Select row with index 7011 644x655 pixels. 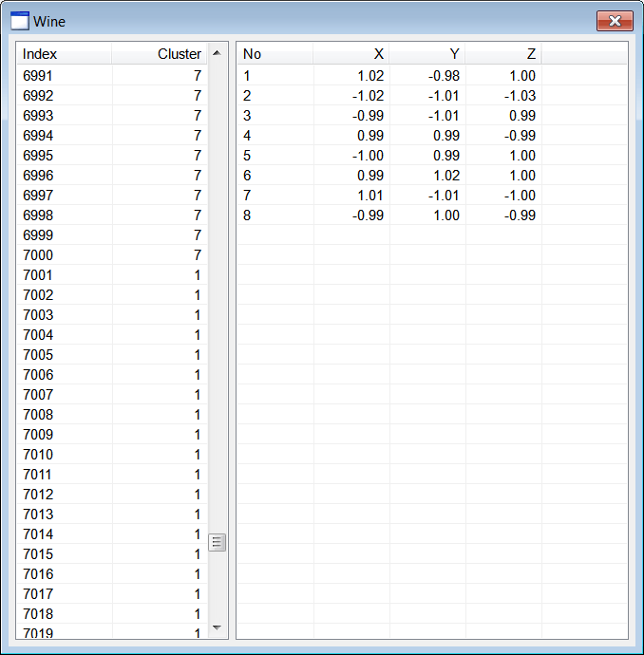112,474
